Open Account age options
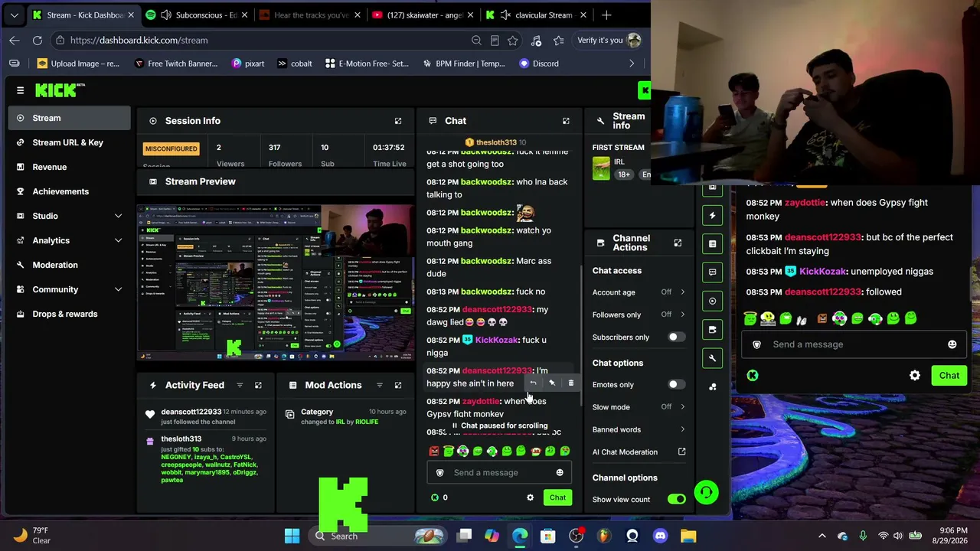Image resolution: width=980 pixels, height=551 pixels. (x=639, y=292)
